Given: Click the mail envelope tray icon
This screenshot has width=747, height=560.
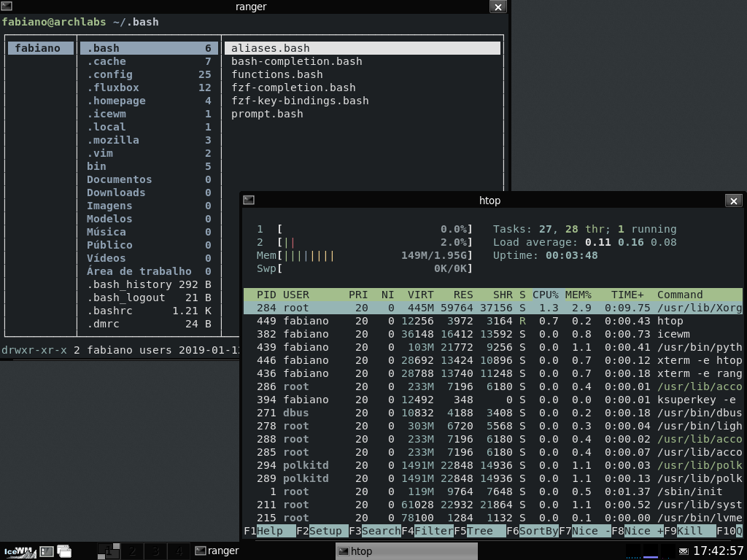Looking at the screenshot, I should pos(683,551).
